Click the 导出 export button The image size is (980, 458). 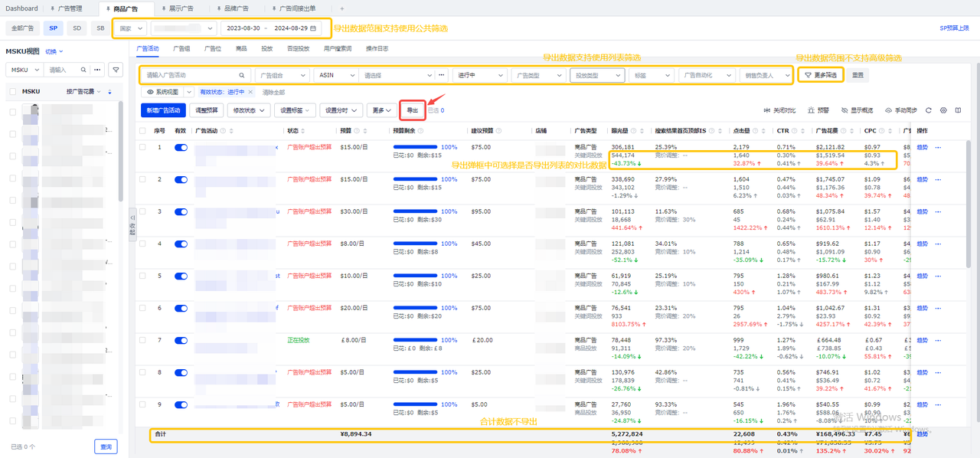(x=412, y=110)
